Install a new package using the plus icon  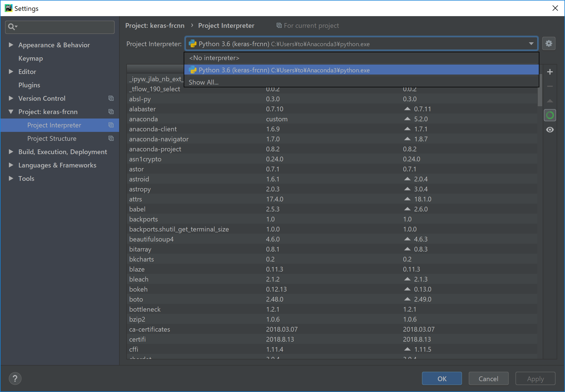[550, 72]
